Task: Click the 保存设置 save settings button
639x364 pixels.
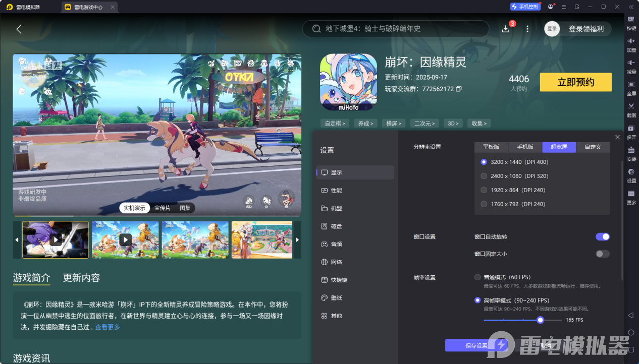Action: 477,345
